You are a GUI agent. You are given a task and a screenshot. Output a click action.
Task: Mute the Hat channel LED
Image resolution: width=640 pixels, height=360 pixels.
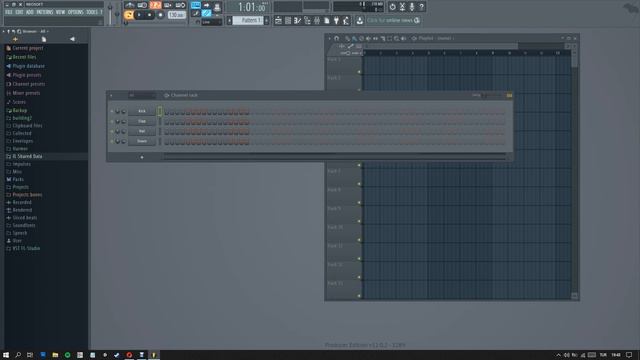112,131
